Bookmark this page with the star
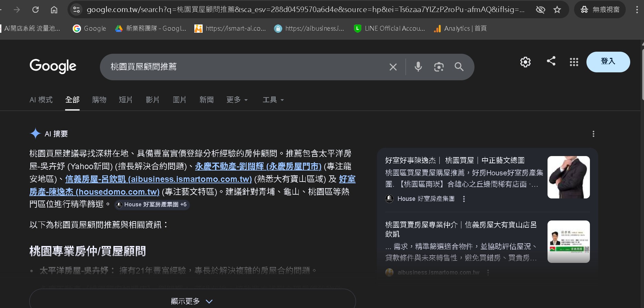Screen dimensions: 644x308 pos(557,10)
